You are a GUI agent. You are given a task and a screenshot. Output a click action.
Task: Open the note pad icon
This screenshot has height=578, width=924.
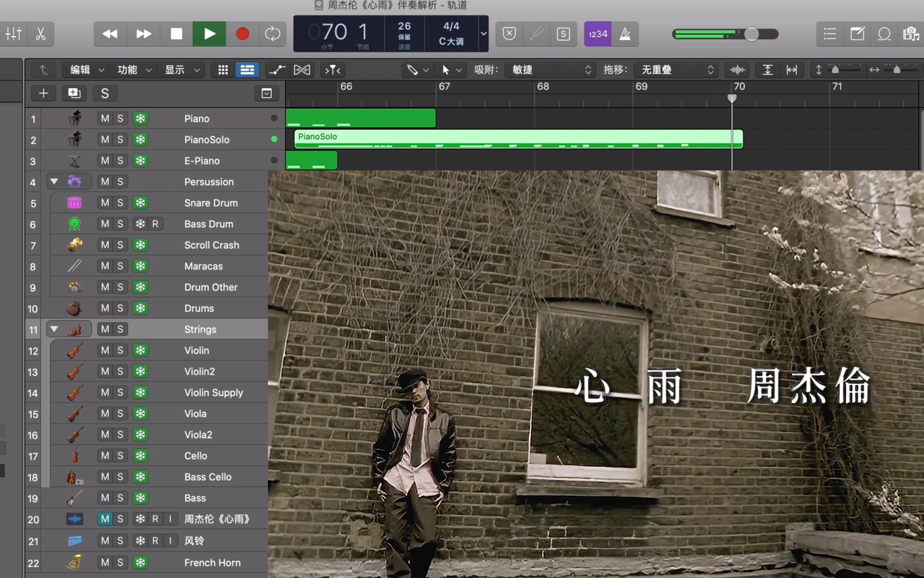[857, 34]
